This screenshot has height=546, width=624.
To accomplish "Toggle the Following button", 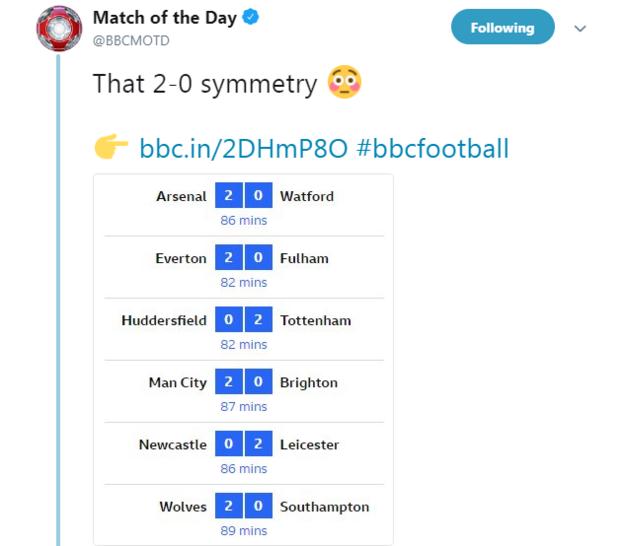I will tap(502, 28).
